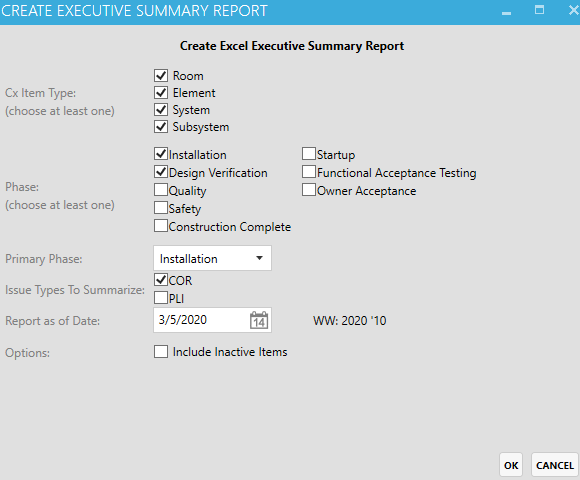Uncheck the COR issue type

click(x=161, y=280)
